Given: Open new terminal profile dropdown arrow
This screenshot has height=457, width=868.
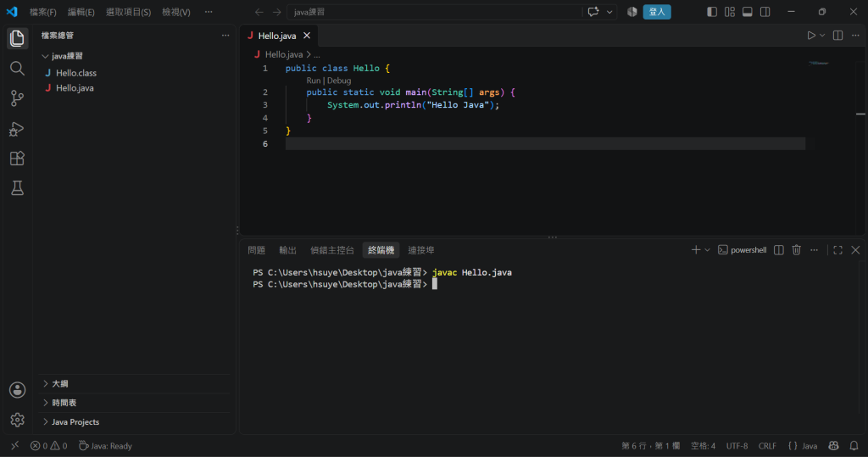Looking at the screenshot, I should (707, 250).
